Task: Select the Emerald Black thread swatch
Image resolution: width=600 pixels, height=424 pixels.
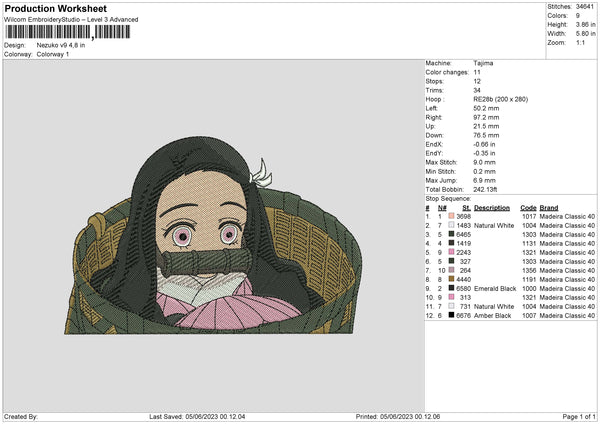Action: 452,288
